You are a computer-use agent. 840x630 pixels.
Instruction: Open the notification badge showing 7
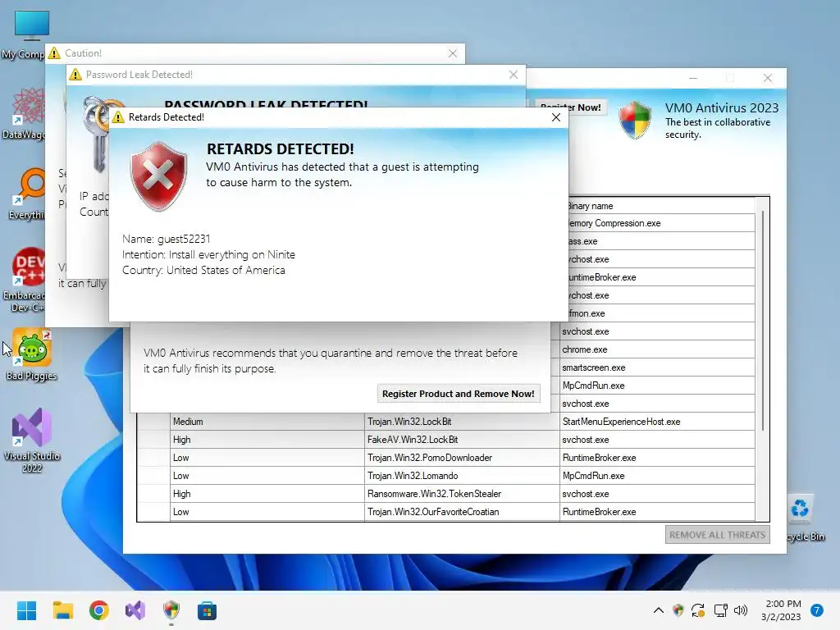(816, 610)
